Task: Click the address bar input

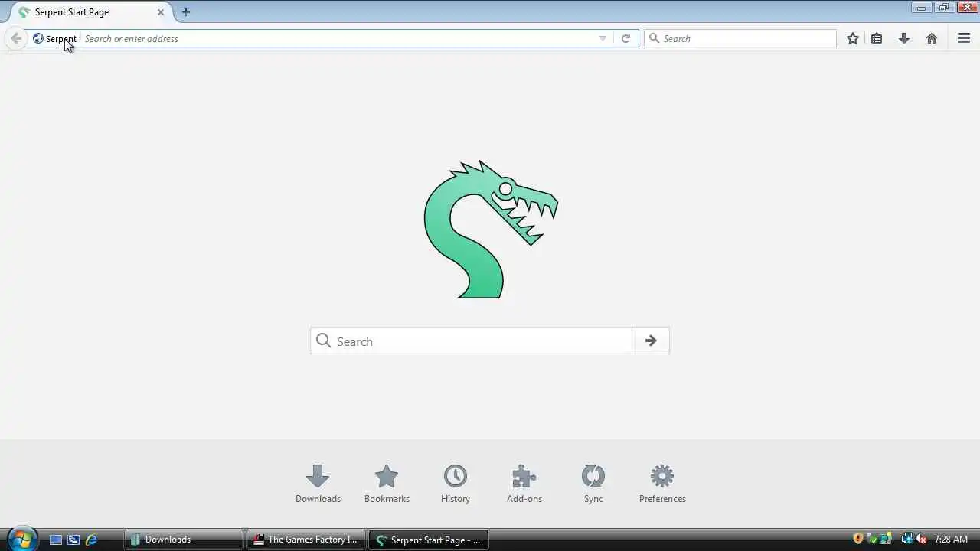Action: pyautogui.click(x=337, y=38)
